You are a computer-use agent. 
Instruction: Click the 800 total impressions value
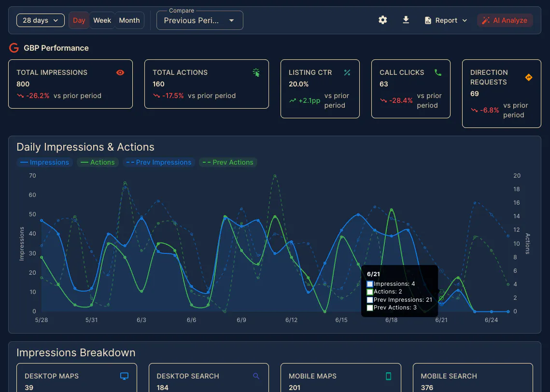[23, 84]
